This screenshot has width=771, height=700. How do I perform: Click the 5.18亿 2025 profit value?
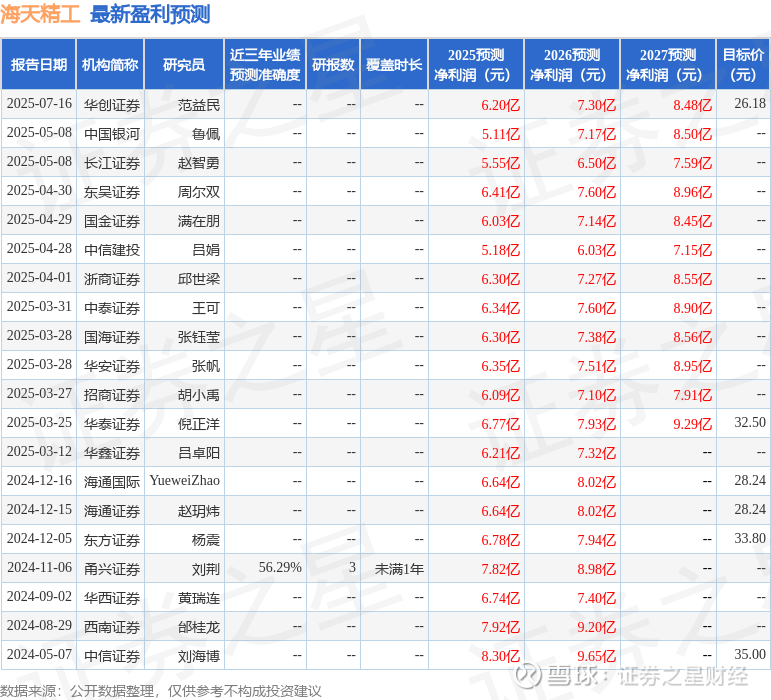[500, 250]
